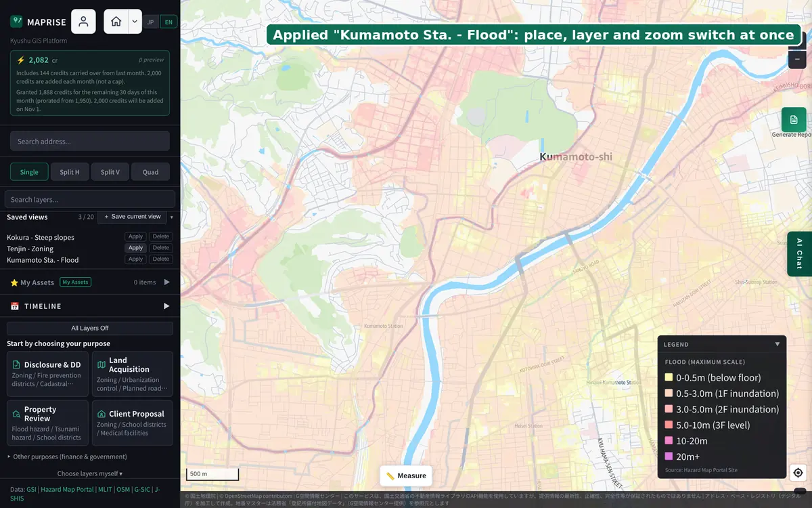Open the user account profile button

tap(83, 22)
